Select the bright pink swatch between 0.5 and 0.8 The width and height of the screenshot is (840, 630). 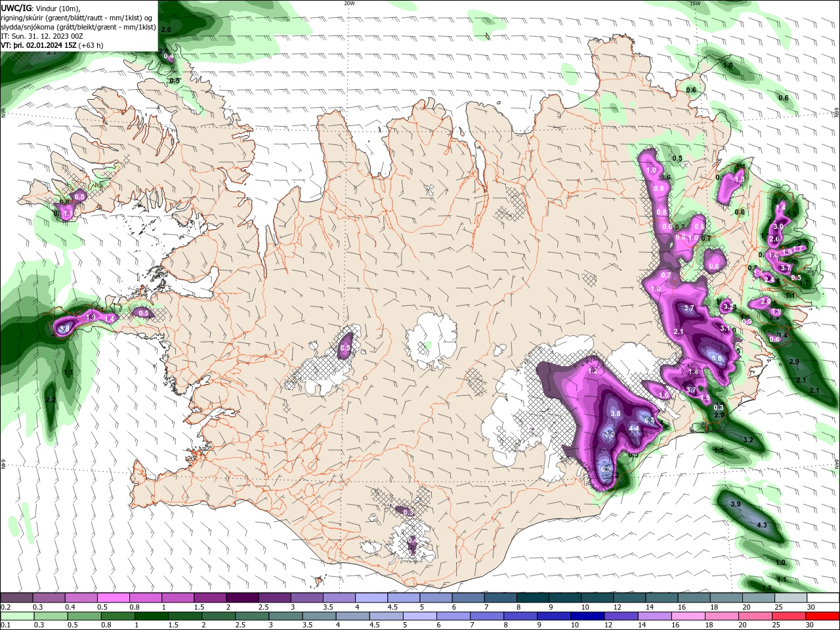click(x=113, y=598)
